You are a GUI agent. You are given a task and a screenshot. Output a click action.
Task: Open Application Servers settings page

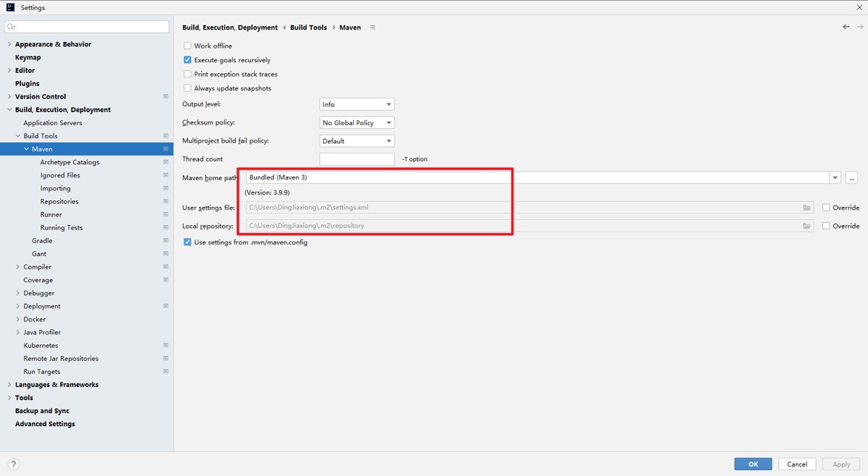[x=53, y=123]
